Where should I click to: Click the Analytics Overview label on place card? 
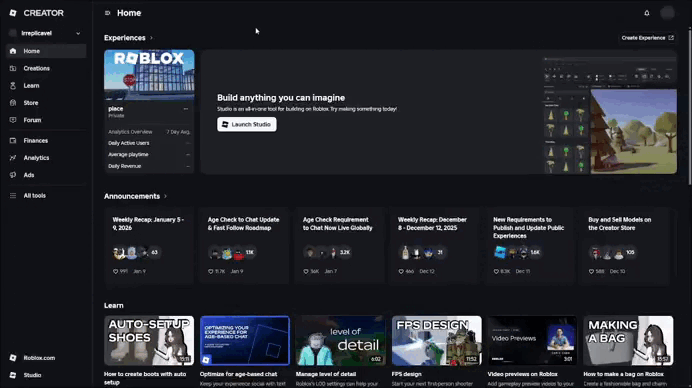[x=130, y=132]
